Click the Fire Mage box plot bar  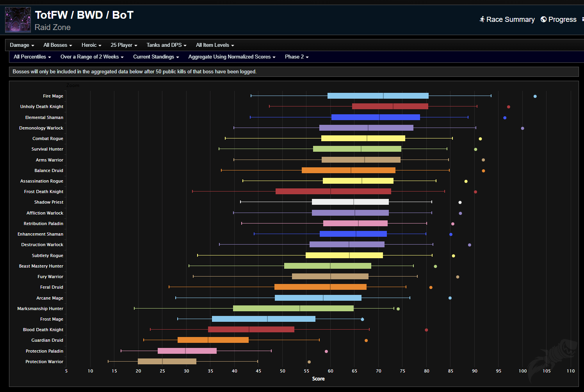coord(377,96)
